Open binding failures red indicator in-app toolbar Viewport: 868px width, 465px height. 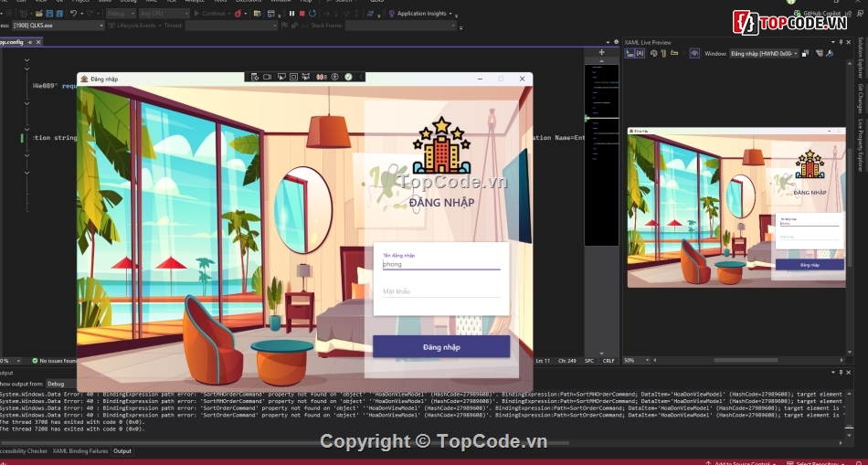tap(322, 77)
